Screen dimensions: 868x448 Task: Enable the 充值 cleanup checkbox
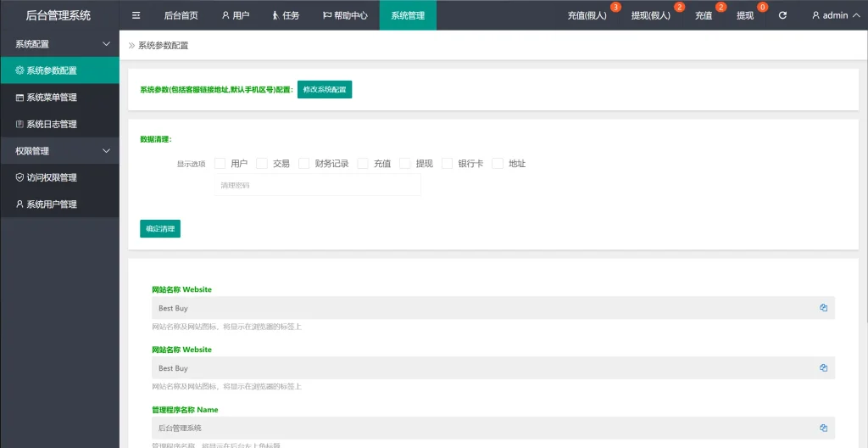pos(363,164)
